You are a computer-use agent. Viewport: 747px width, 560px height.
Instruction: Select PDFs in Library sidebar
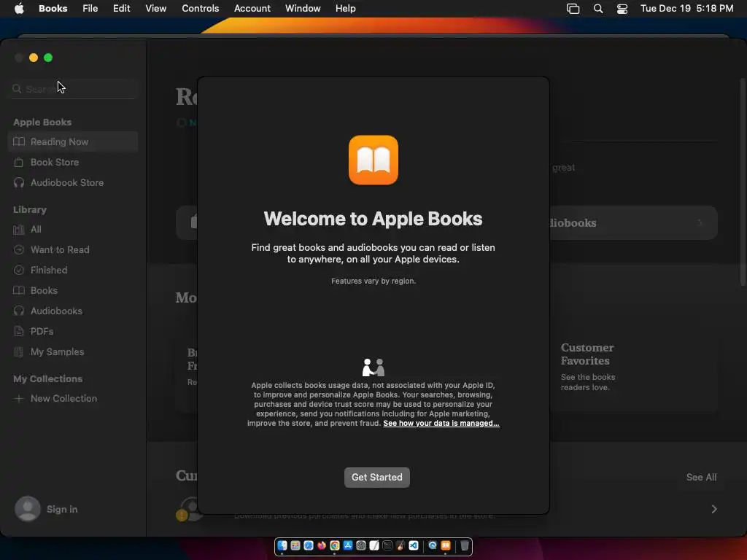(x=73, y=332)
